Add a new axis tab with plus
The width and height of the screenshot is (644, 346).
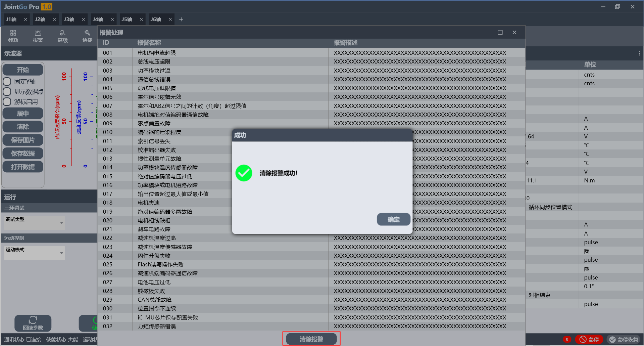tap(181, 19)
